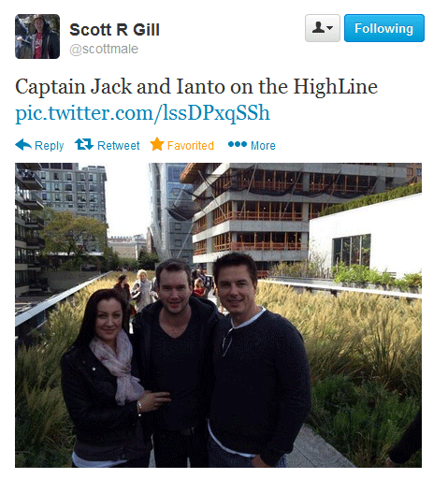Viewport: 448px width, 479px height.
Task: Click the Reply text link
Action: pos(50,146)
